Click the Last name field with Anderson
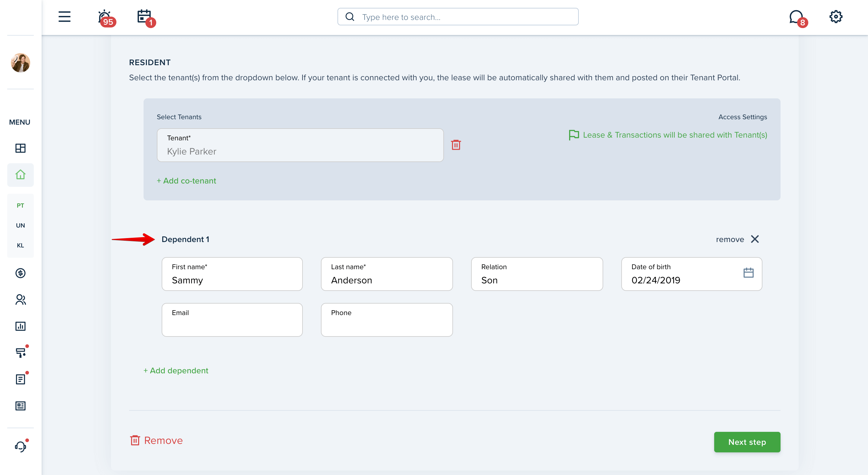Screen dimensions: 868x475 pos(386,274)
